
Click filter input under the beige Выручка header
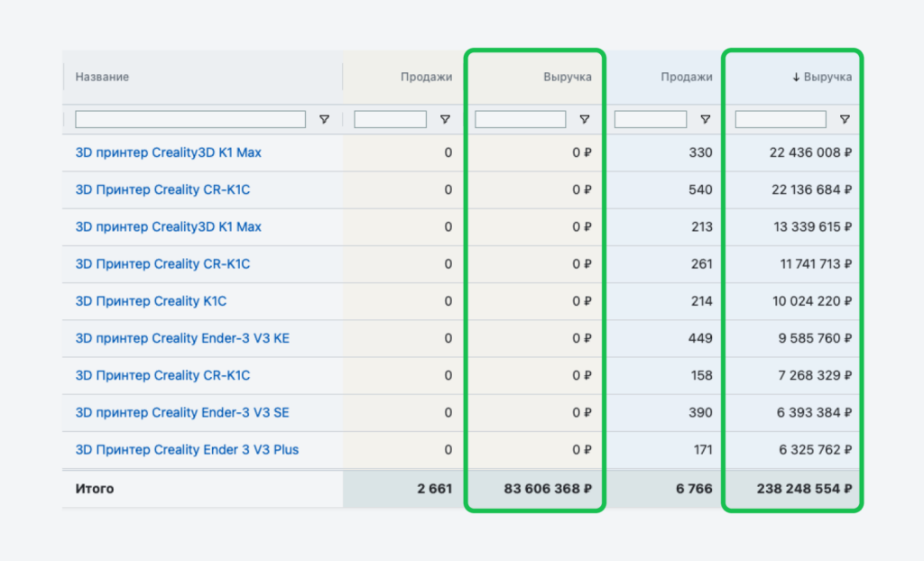click(520, 119)
